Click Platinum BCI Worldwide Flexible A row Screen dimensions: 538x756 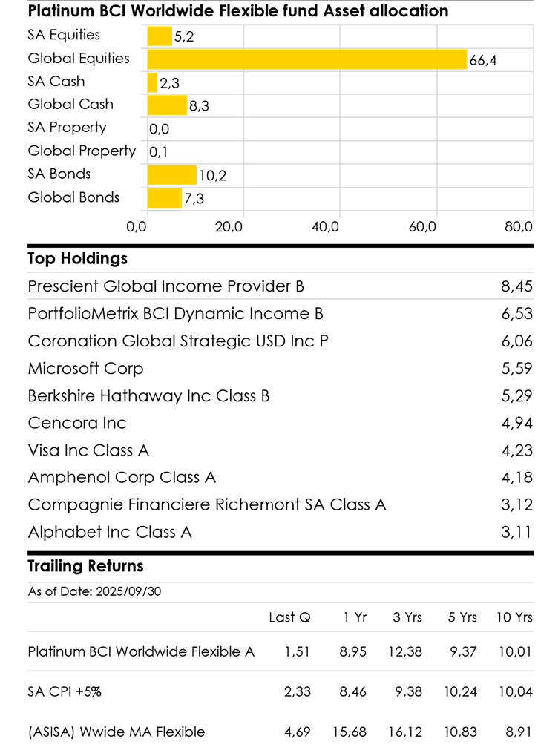(x=280, y=652)
